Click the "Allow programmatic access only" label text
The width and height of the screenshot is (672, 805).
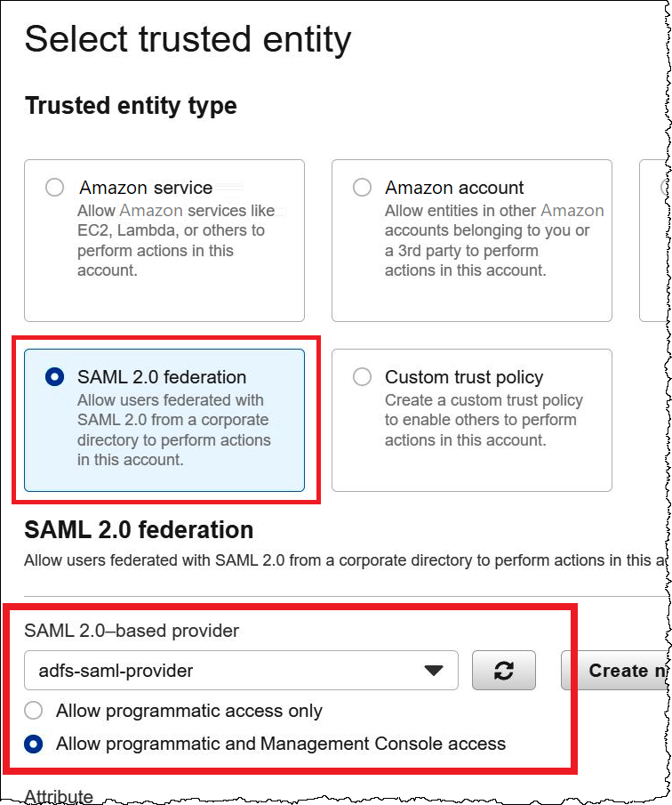[188, 711]
